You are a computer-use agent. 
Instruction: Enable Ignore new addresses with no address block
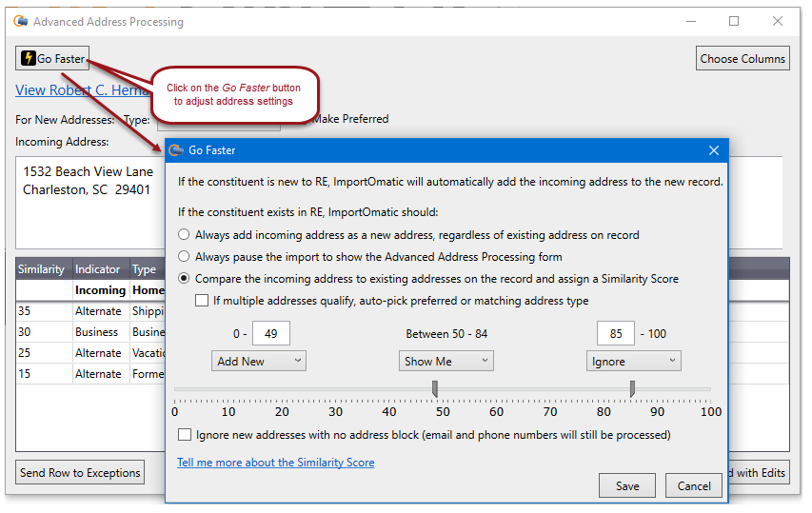click(x=185, y=434)
